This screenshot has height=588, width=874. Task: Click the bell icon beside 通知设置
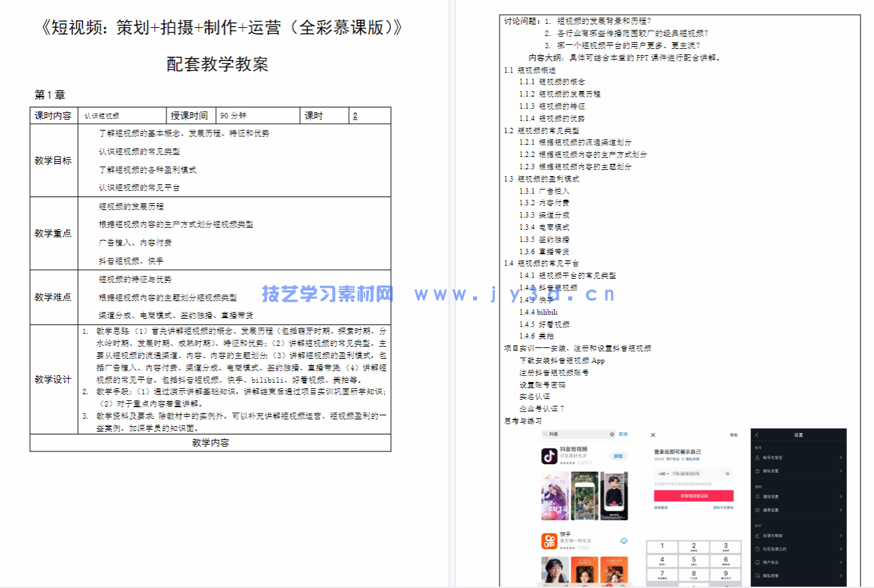click(756, 496)
